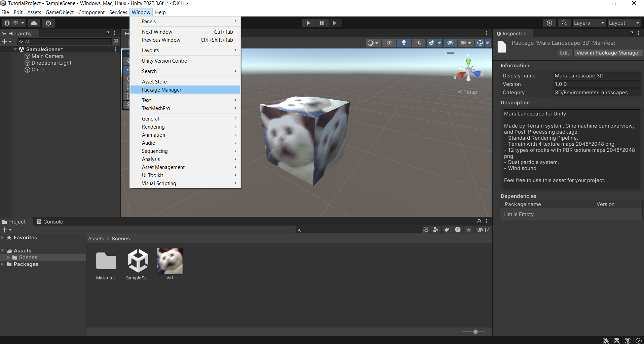Open the Layout dropdown

coord(624,23)
